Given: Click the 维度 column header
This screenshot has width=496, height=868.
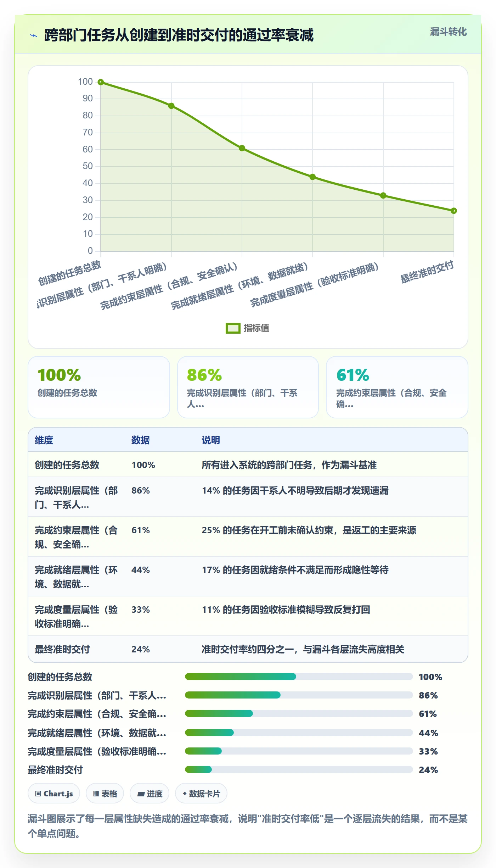Looking at the screenshot, I should 44,440.
